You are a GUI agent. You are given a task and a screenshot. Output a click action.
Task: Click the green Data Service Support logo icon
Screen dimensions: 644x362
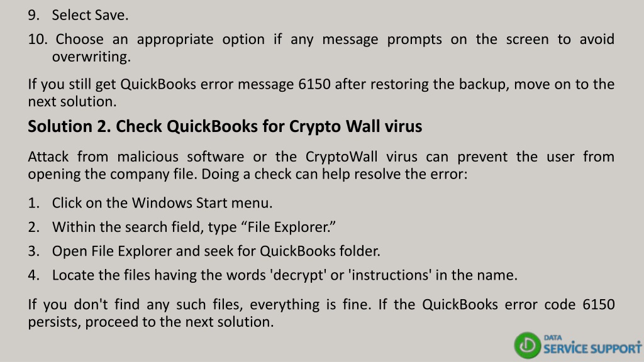tap(528, 345)
